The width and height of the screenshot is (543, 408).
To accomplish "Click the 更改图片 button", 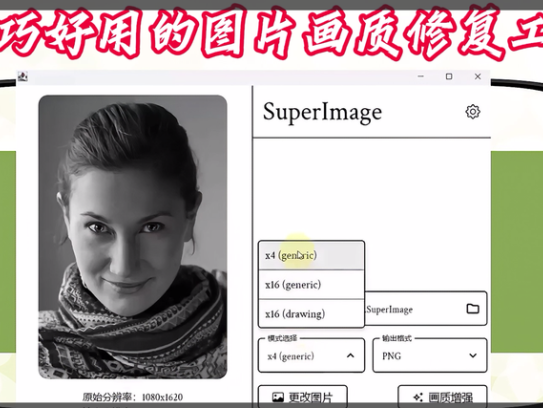I will [x=303, y=396].
